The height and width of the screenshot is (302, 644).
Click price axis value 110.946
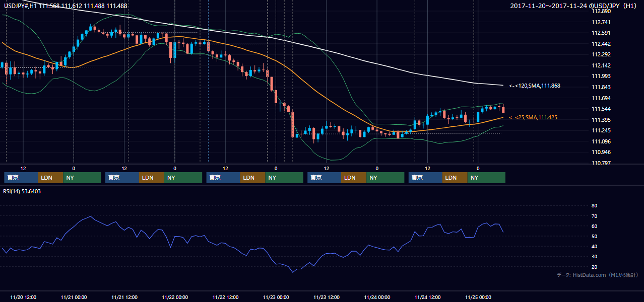(x=601, y=152)
